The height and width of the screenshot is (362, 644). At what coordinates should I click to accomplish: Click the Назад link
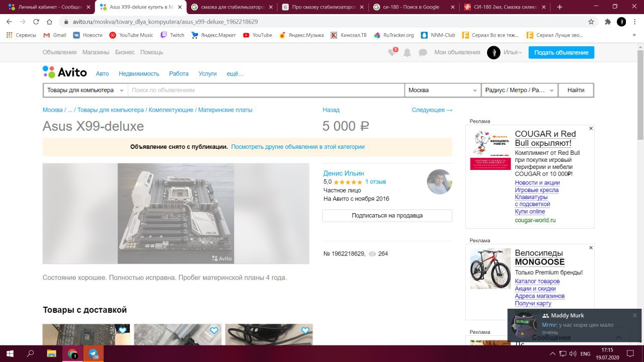tap(331, 110)
